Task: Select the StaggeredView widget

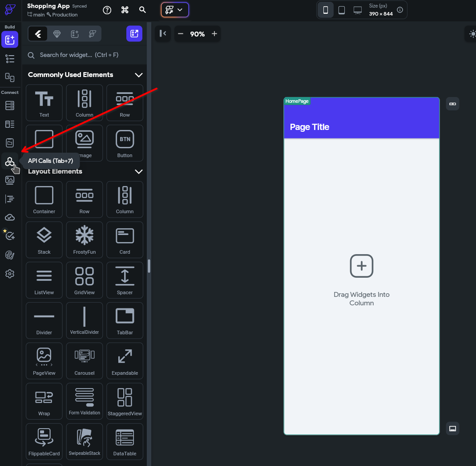Action: 125,401
